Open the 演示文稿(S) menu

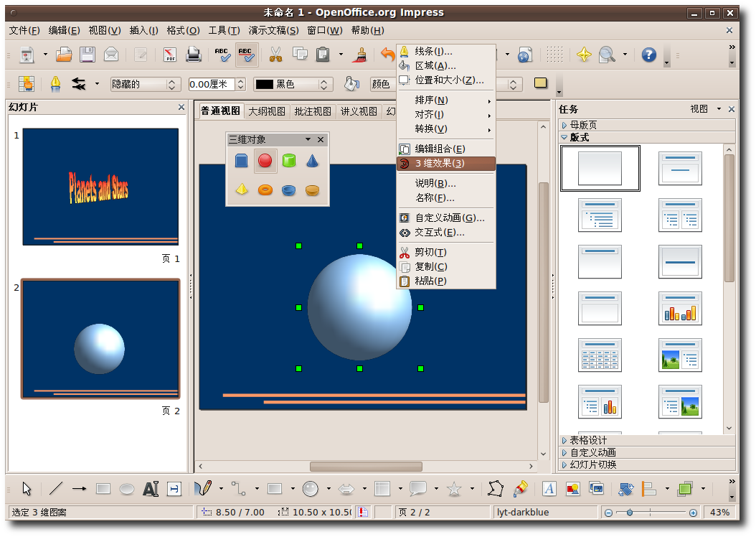[273, 30]
